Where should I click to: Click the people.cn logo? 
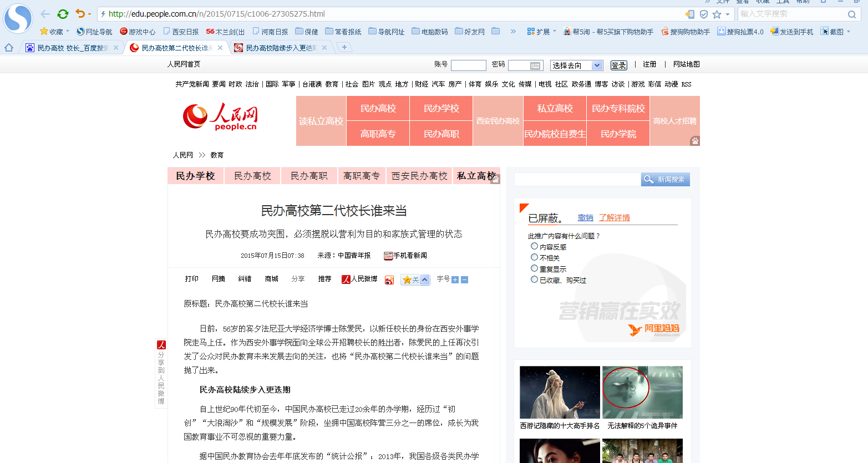(220, 117)
